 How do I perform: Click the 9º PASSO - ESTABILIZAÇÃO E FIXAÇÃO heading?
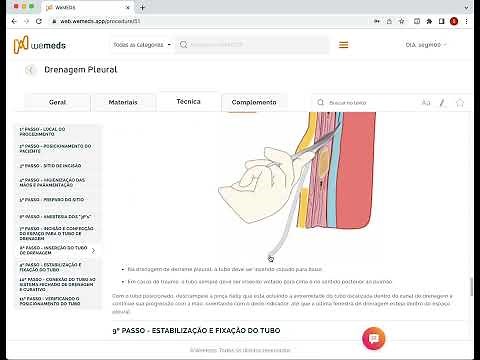[196, 331]
